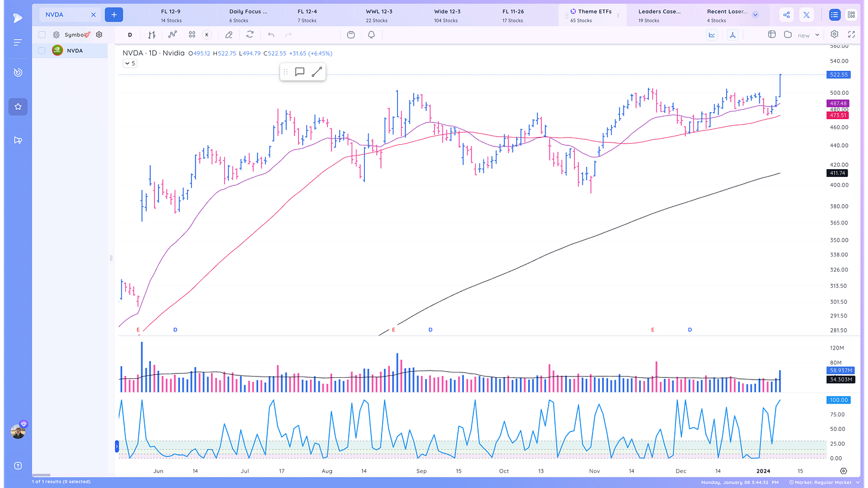Check the select-all symbols checkbox
This screenshot has width=868, height=488.
[42, 35]
